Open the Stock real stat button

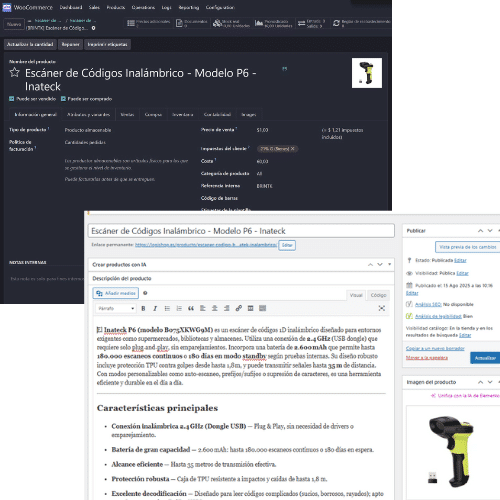tap(232, 23)
